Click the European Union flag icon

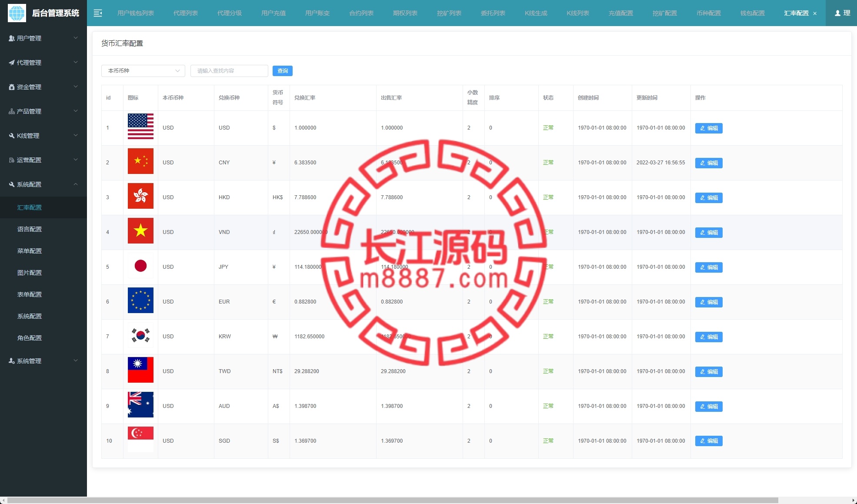click(x=140, y=300)
